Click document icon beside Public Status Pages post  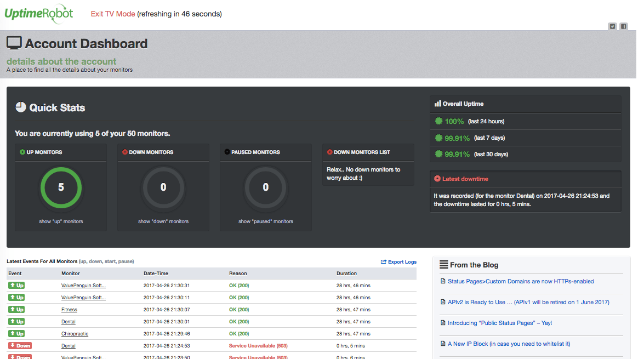(x=443, y=323)
